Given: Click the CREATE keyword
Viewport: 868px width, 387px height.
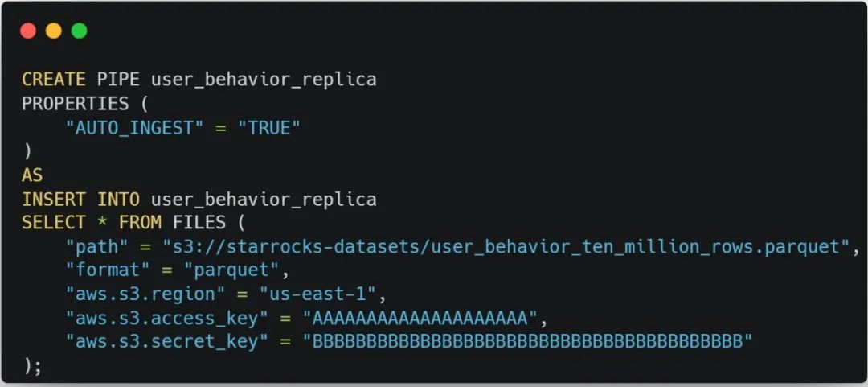Looking at the screenshot, I should pyautogui.click(x=54, y=80).
